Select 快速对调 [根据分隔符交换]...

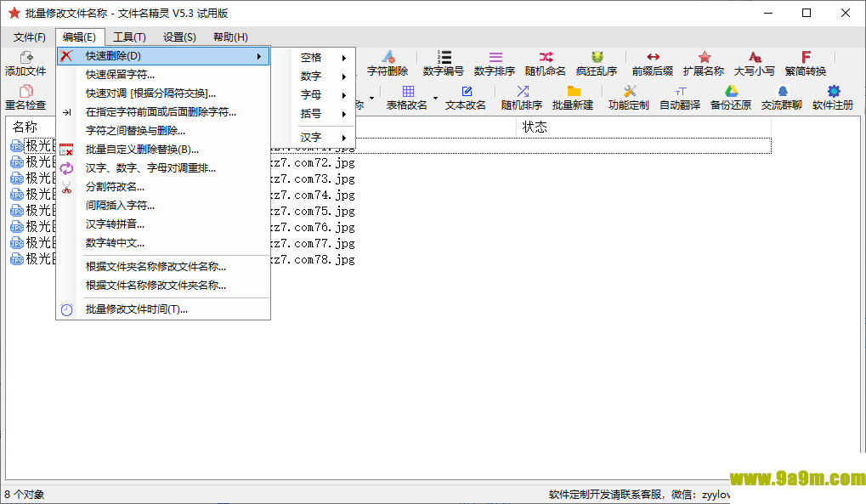point(163,93)
